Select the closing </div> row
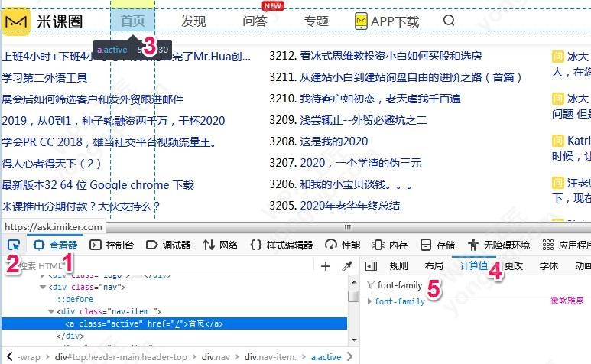Viewport: 591px width, 364px height. click(70, 336)
